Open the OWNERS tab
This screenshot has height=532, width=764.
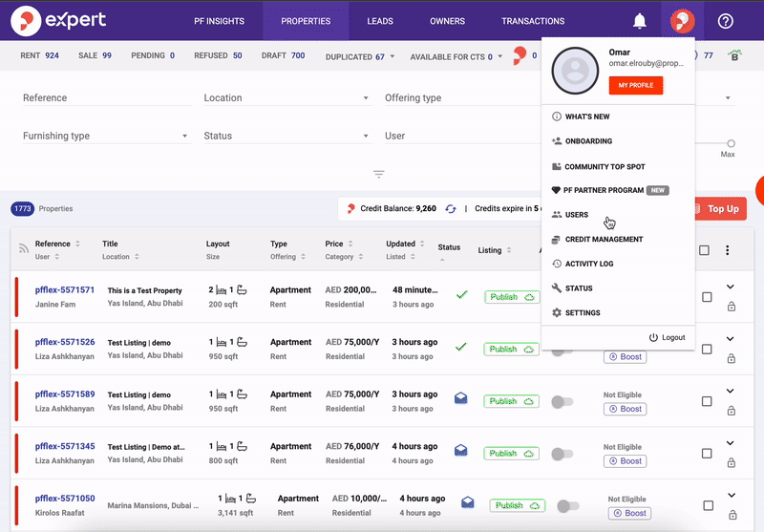click(447, 21)
